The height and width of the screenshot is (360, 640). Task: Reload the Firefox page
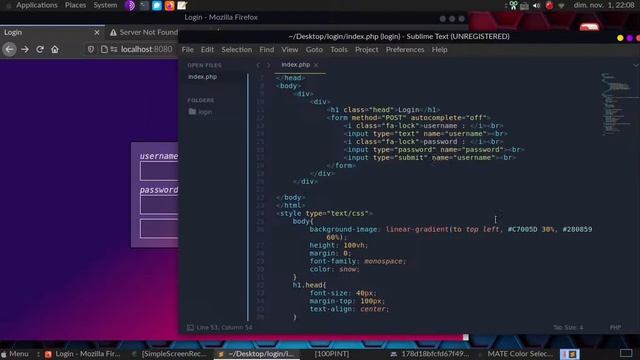(40, 49)
